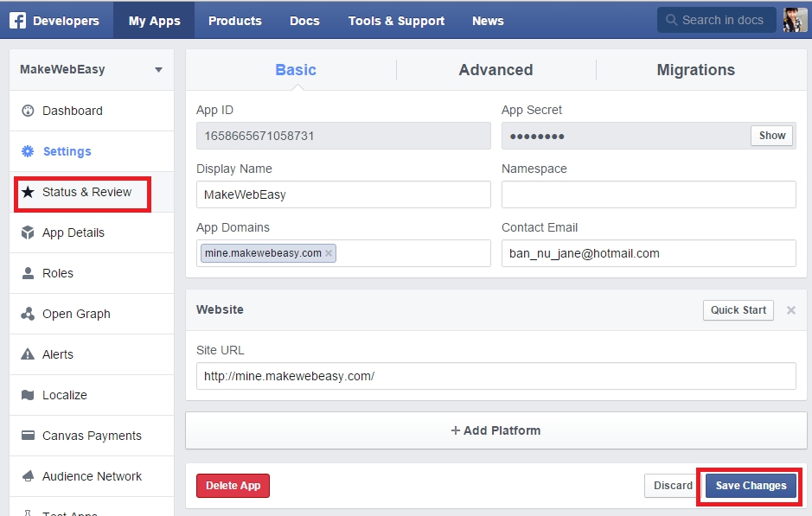Click the Roles person icon
The width and height of the screenshot is (812, 516).
coord(28,273)
